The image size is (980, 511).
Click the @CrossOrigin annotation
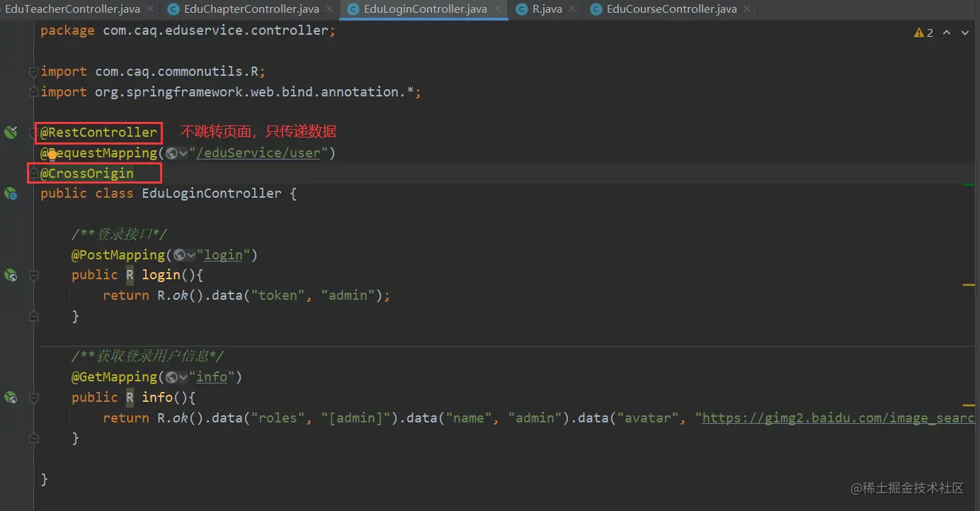point(86,174)
